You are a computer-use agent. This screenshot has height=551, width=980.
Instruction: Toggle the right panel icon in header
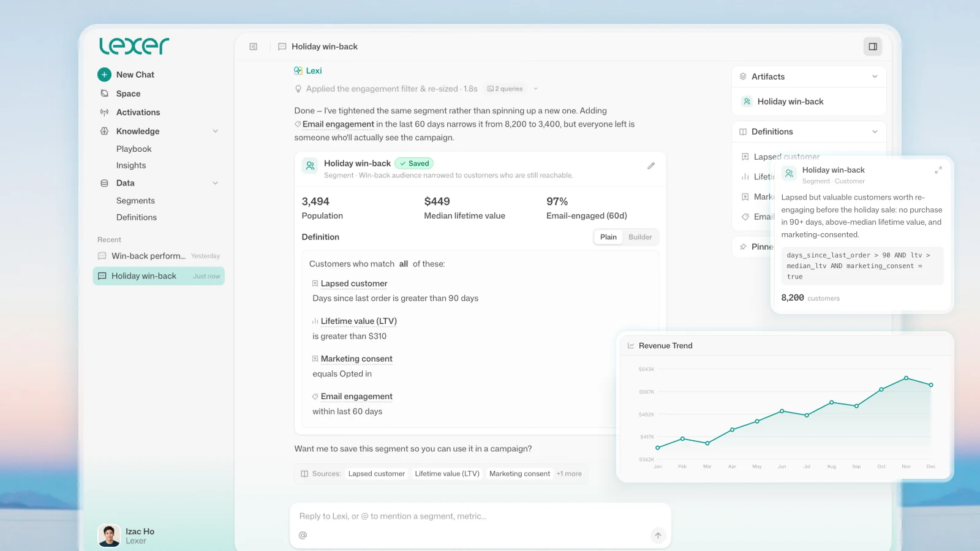click(873, 47)
